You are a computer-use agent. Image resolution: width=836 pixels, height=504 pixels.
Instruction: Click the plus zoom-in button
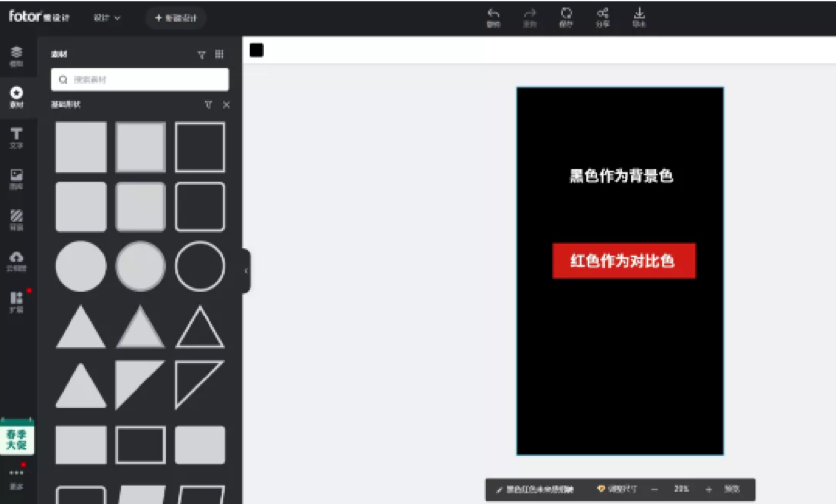click(709, 490)
